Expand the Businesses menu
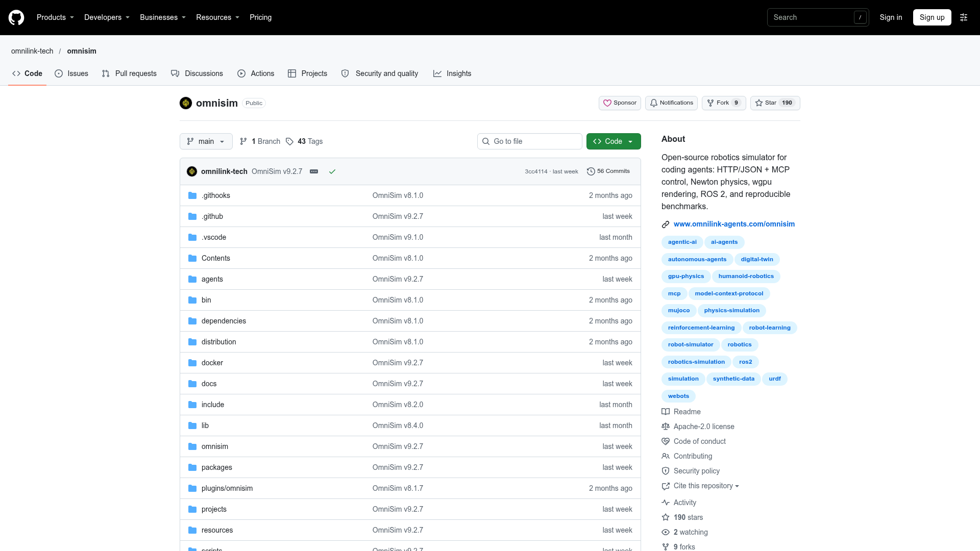Image resolution: width=980 pixels, height=551 pixels. tap(163, 17)
